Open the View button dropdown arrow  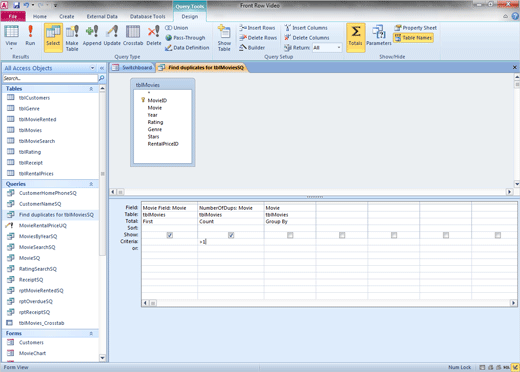coord(11,49)
